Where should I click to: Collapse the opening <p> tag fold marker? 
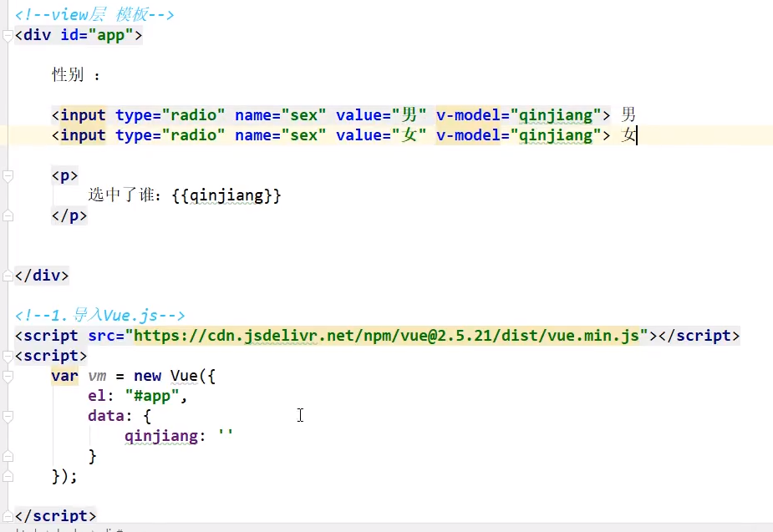[8, 176]
